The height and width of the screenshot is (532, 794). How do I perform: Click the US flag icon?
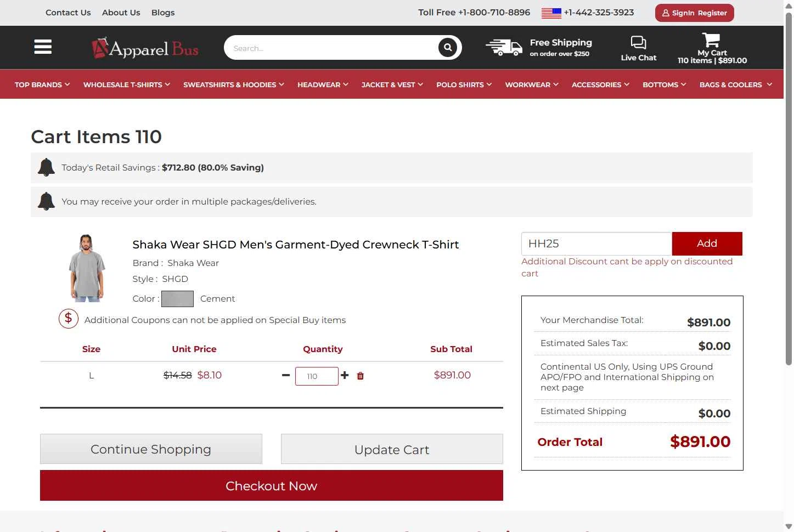551,13
